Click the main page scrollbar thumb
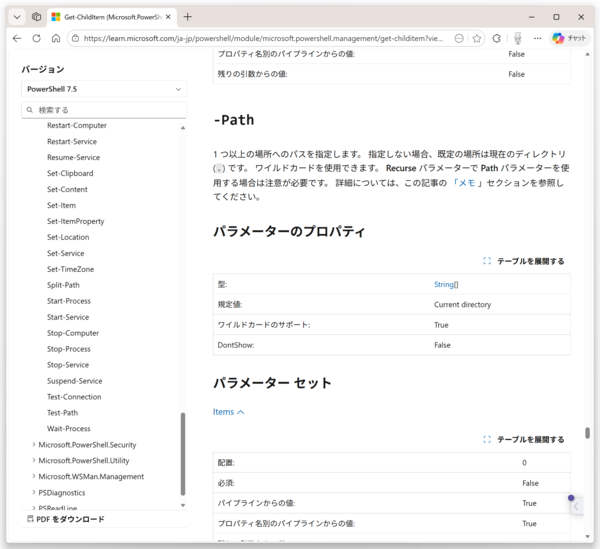The height and width of the screenshot is (549, 600). (587, 433)
